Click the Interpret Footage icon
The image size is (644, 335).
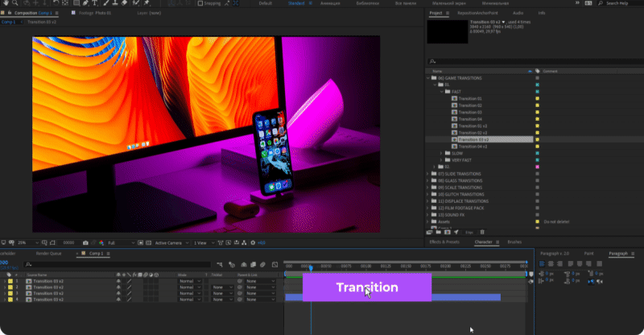(x=431, y=232)
